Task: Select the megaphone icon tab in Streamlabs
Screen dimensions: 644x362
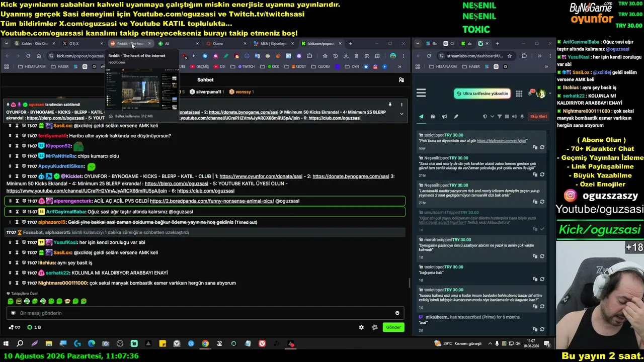Action: tap(444, 117)
